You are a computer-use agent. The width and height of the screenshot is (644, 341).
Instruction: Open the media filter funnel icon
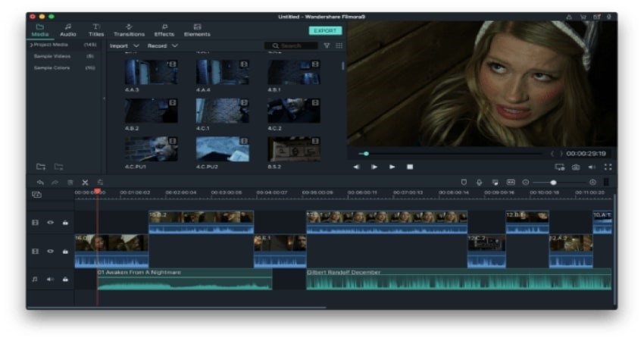click(327, 45)
